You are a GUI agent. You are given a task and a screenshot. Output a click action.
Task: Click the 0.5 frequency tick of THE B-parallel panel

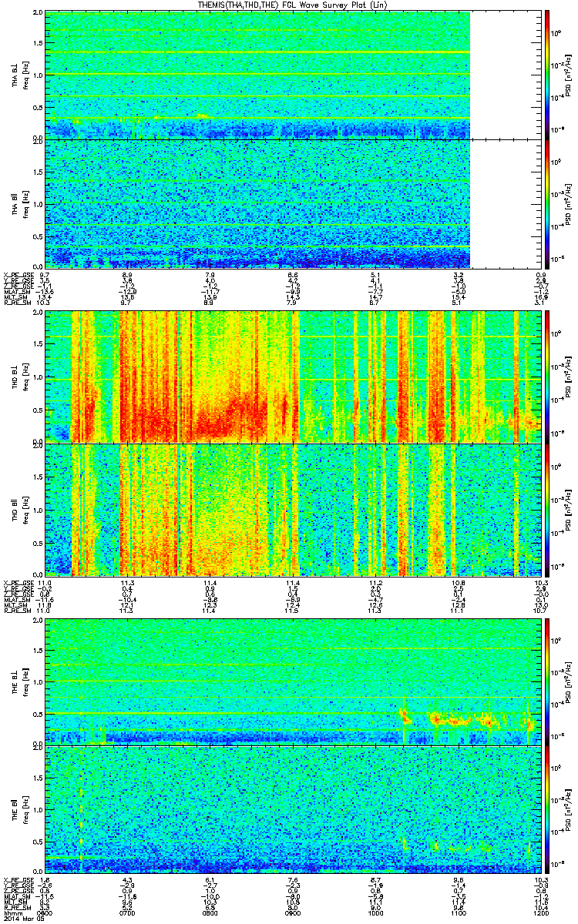click(x=39, y=842)
